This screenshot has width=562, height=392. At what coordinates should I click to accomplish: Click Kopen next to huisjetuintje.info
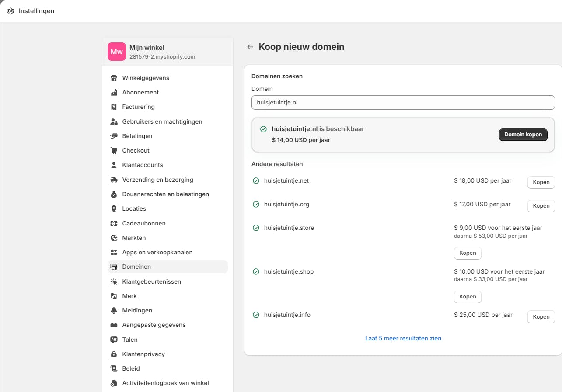(x=541, y=317)
